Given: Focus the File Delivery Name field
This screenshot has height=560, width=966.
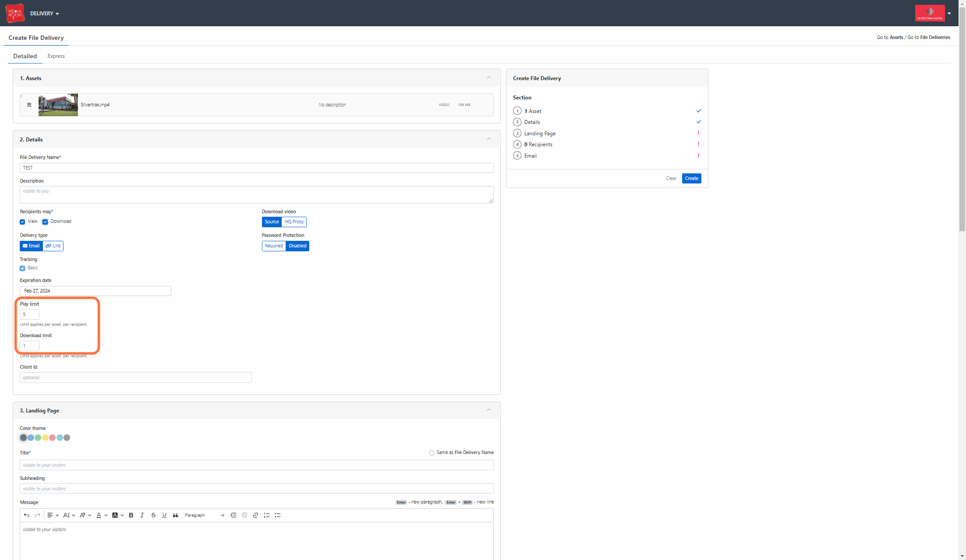Looking at the screenshot, I should click(256, 168).
